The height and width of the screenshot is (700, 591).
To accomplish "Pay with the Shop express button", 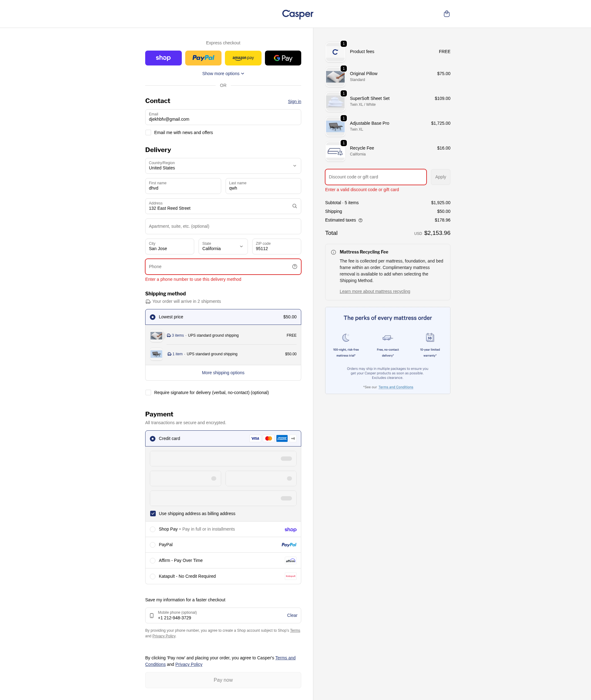I will tap(163, 58).
